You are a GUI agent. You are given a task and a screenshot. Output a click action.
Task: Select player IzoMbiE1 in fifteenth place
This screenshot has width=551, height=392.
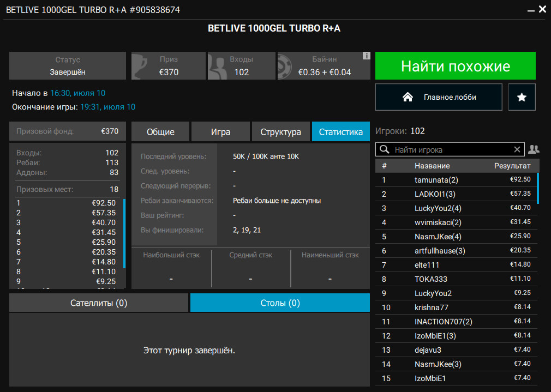click(456, 378)
